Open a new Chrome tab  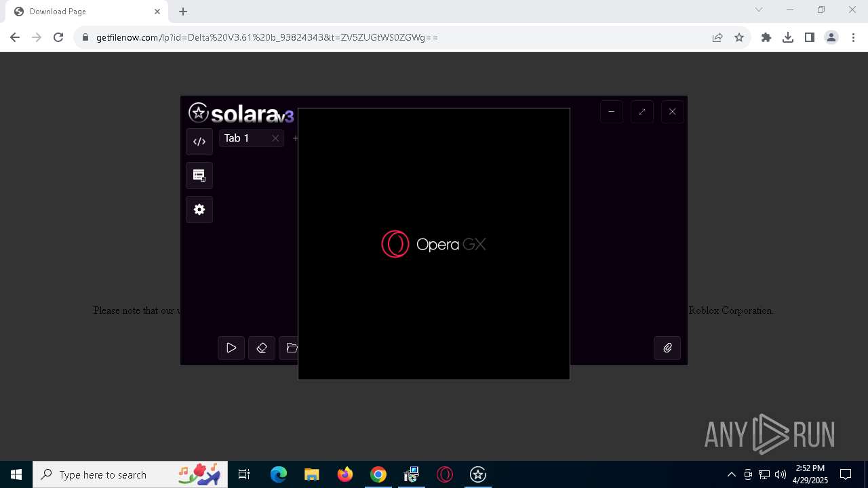pyautogui.click(x=183, y=12)
